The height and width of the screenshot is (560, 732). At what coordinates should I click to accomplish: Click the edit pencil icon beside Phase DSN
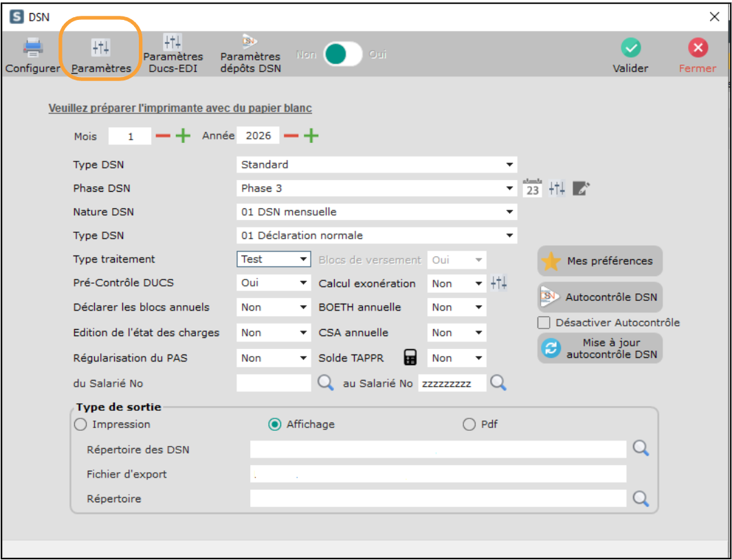pyautogui.click(x=581, y=188)
